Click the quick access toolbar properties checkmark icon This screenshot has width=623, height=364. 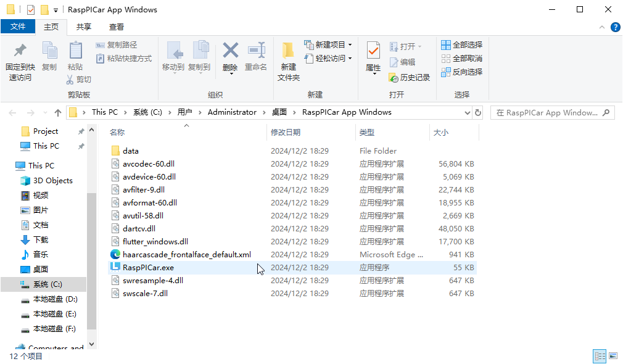click(x=31, y=9)
